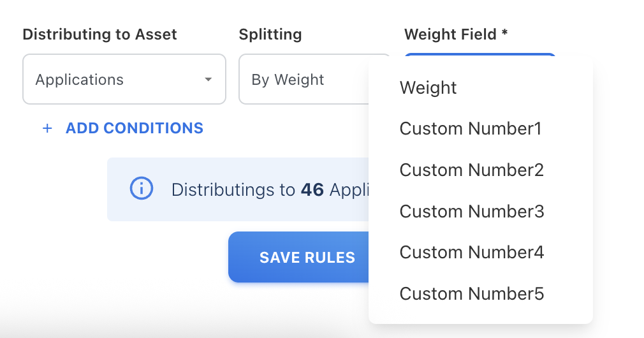
Task: Select the Weight option from the list
Action: [x=428, y=87]
